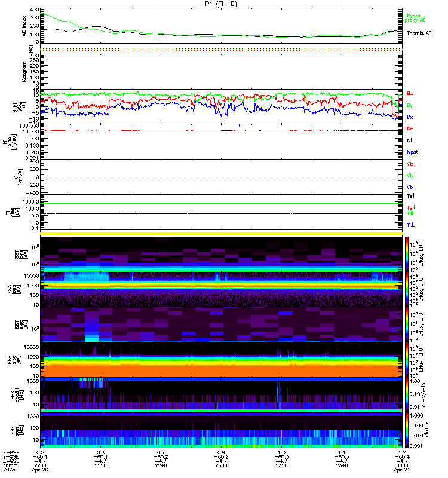Click the <|nT|> color bar unit label
This screenshot has height=478, width=448.
tap(426, 430)
